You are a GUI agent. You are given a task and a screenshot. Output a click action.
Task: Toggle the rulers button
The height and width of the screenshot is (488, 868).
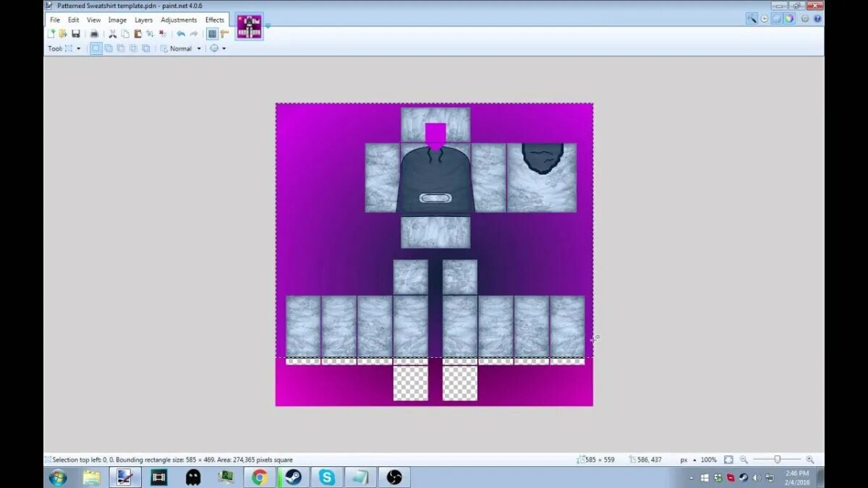[224, 34]
